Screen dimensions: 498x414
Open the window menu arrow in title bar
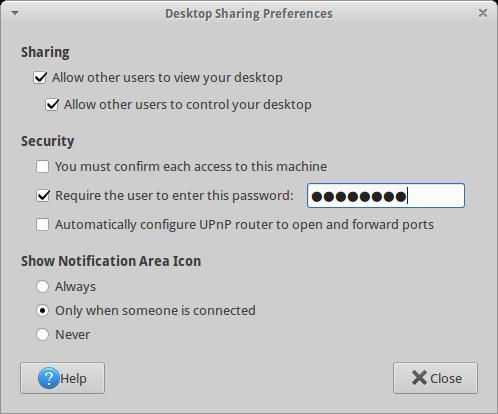pyautogui.click(x=15, y=13)
